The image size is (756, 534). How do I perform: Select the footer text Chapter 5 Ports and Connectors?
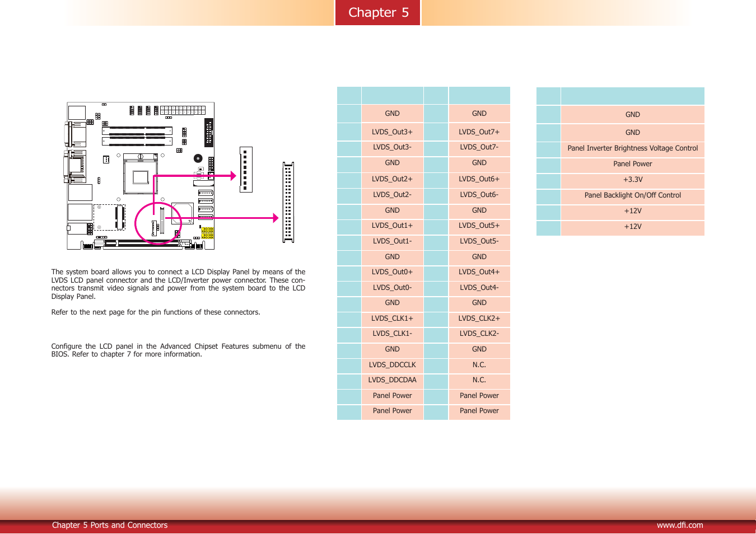[110, 525]
